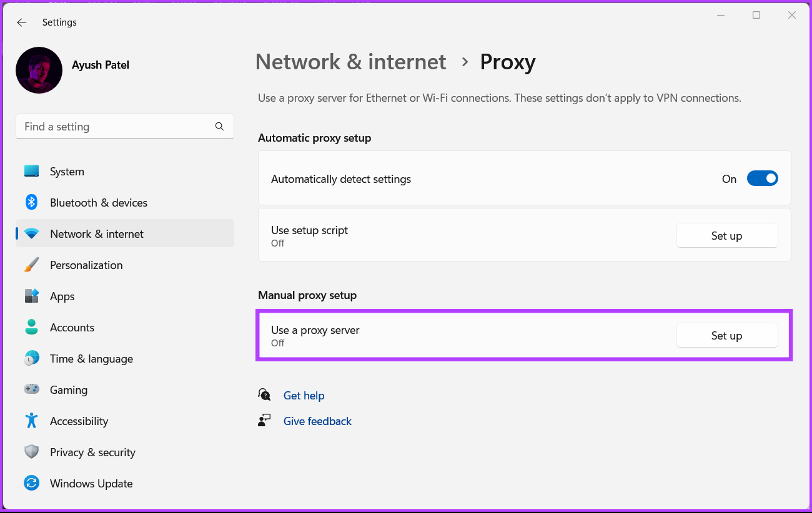Select the Accounts icon
Viewport: 812px width, 513px height.
[x=31, y=327]
